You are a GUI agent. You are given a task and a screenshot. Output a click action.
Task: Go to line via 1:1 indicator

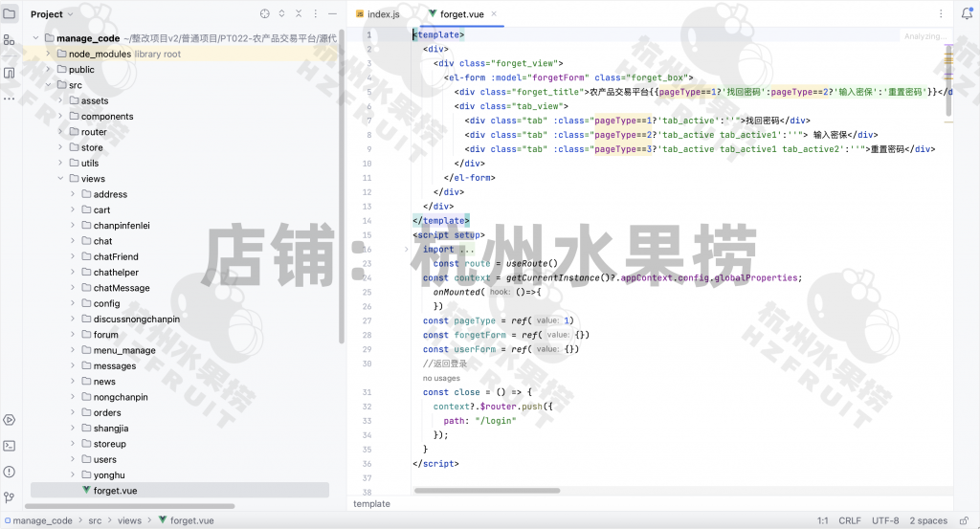[822, 520]
